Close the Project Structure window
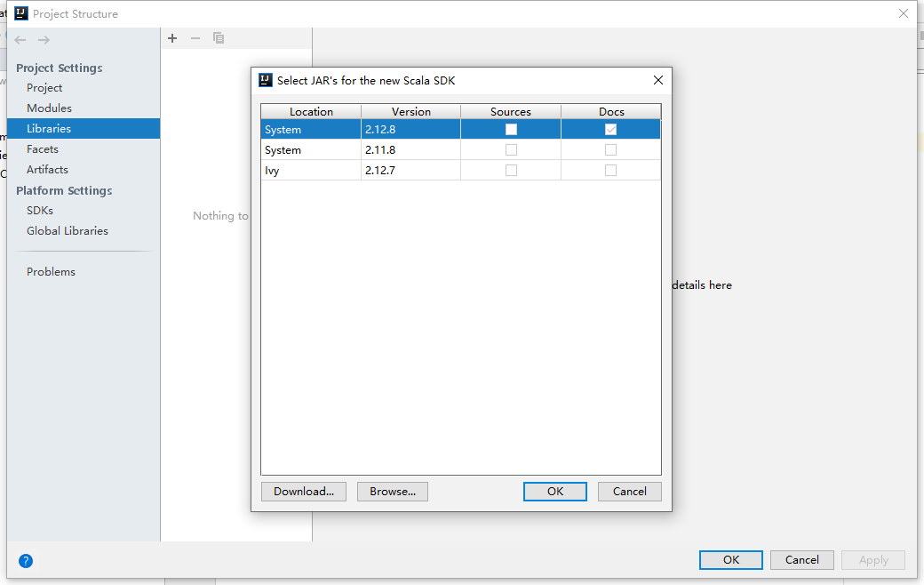Image resolution: width=924 pixels, height=585 pixels. (x=904, y=13)
